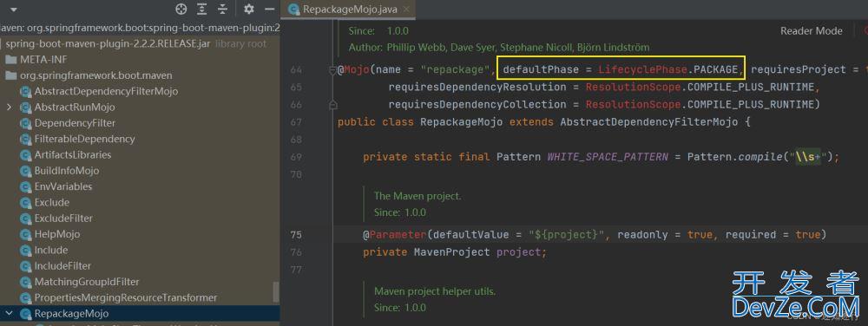Screen dimensions: 868x326
Task: Expand all tree nodes icon
Action: tap(202, 9)
